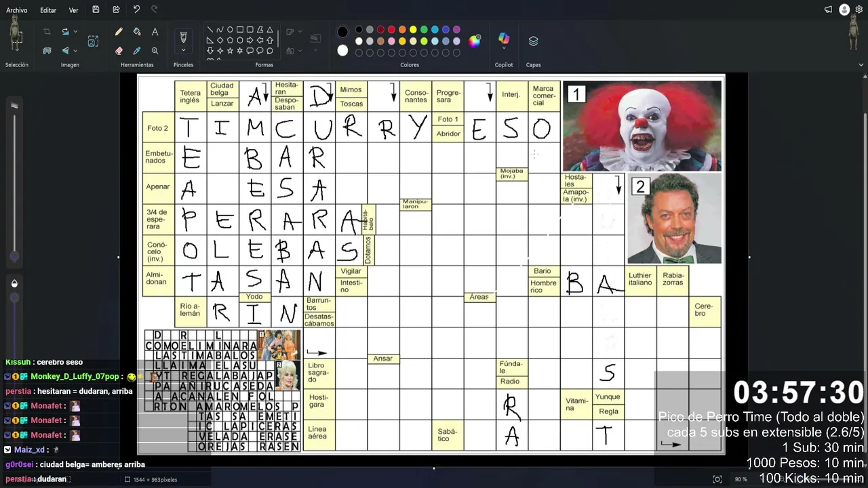The width and height of the screenshot is (868, 488).
Task: Click the crossword clue 'Libro sagrado'
Action: coord(319,373)
